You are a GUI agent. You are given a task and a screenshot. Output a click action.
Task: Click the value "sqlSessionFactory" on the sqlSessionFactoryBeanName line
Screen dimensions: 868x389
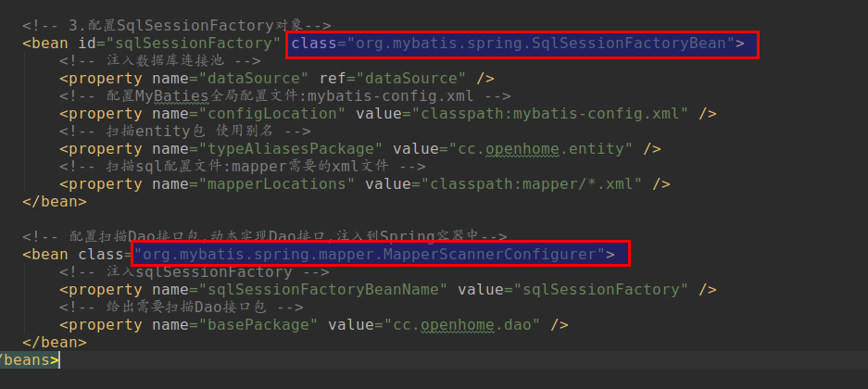[x=600, y=290]
